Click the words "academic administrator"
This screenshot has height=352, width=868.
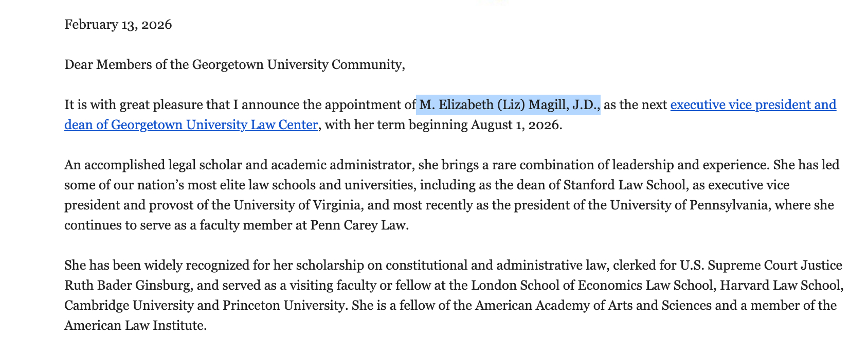341,165
